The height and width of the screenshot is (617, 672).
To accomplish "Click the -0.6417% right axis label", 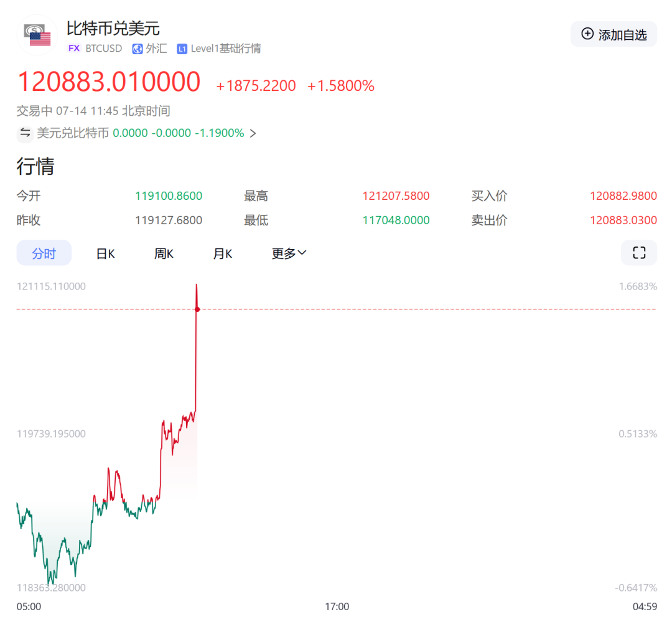I will 635,588.
